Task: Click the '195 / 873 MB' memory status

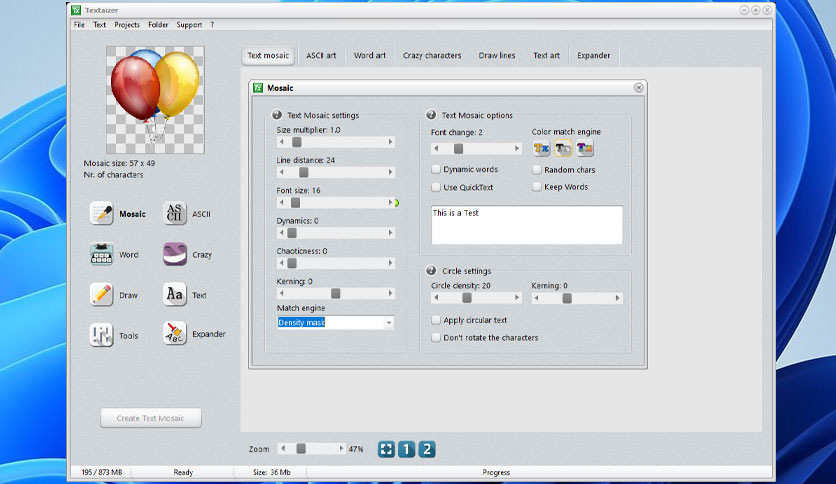Action: point(102,472)
